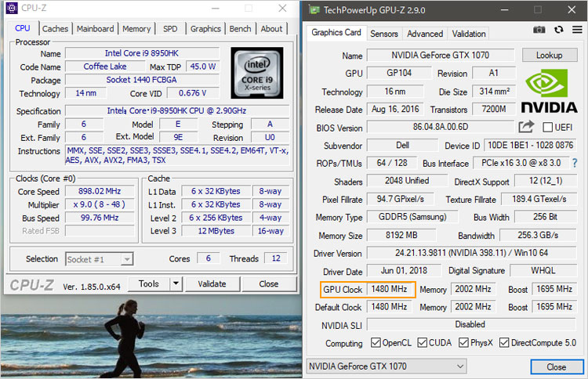588x379 pixels.
Task: Switch to the Graphics tab in CPU-Z
Action: tap(205, 29)
